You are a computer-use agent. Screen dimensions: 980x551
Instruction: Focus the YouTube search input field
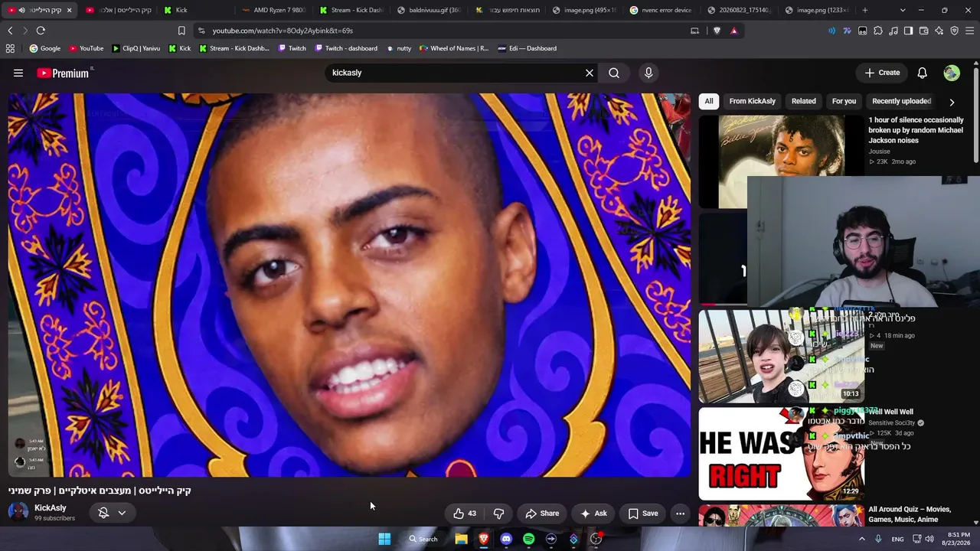tap(456, 73)
